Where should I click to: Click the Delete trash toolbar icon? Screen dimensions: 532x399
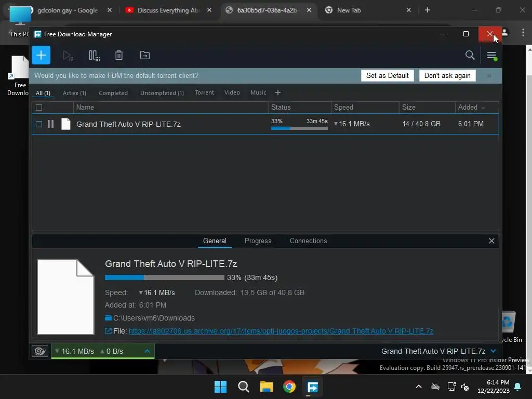tap(119, 55)
